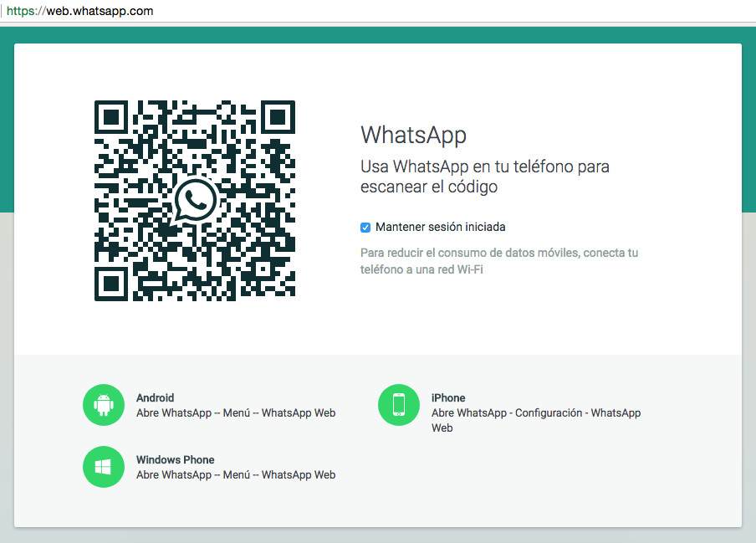This screenshot has width=756, height=543.
Task: Click Android's 'Abre WhatsApp -- Menú' instruction
Action: click(x=236, y=412)
